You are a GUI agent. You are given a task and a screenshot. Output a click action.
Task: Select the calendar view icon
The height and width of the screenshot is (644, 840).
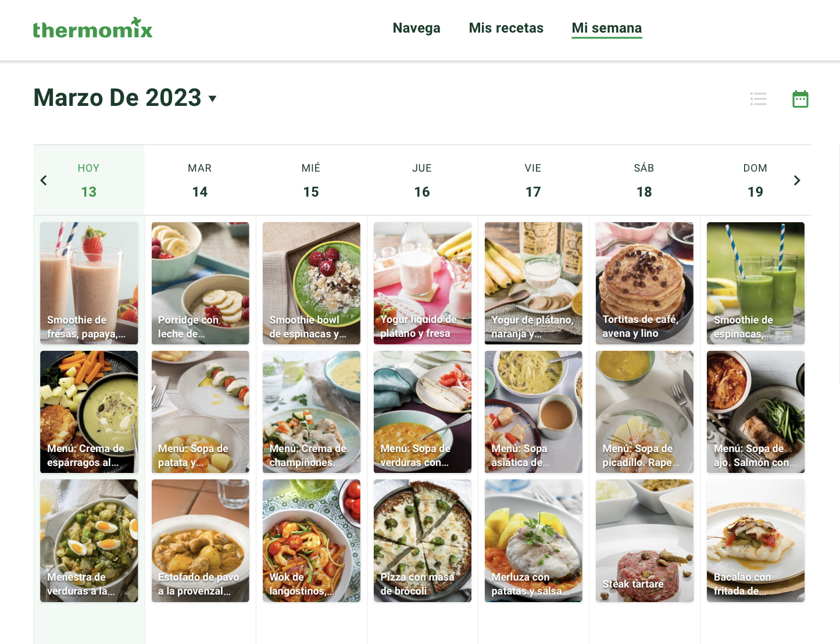800,99
